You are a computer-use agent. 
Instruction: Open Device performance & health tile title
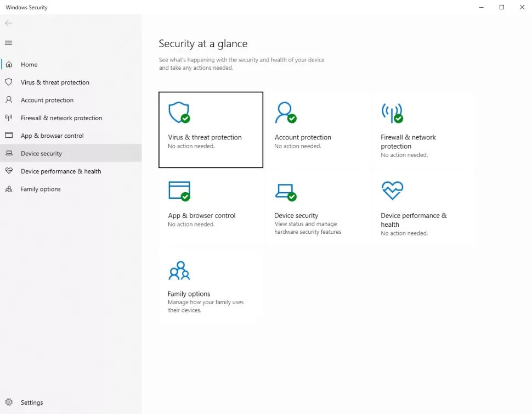click(x=414, y=220)
